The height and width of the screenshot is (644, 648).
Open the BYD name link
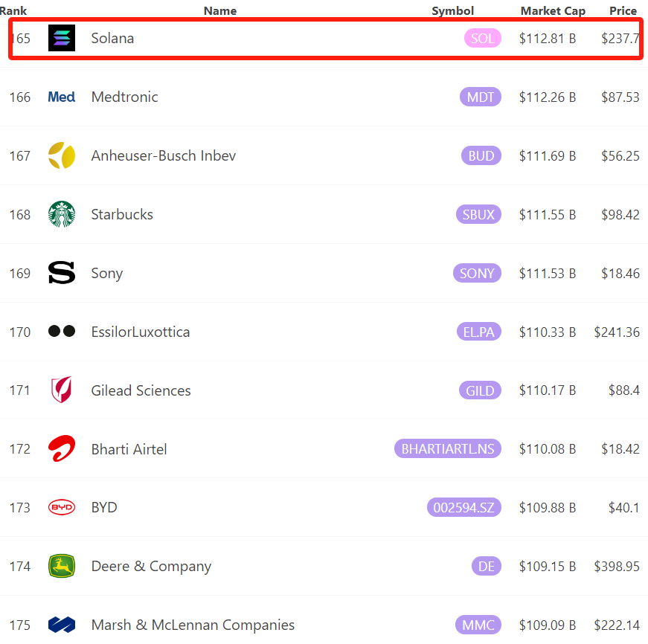104,507
